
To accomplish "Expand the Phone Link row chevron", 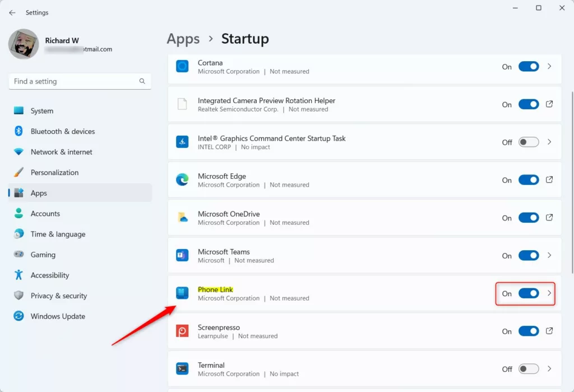I will (x=549, y=293).
